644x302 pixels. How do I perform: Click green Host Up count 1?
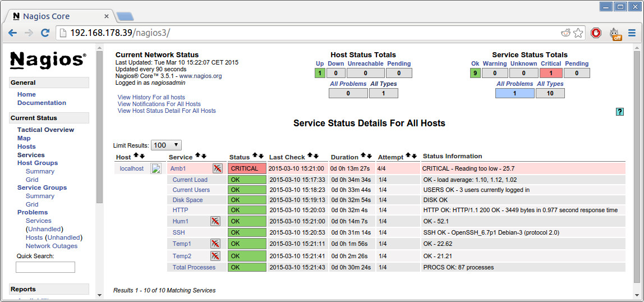320,73
